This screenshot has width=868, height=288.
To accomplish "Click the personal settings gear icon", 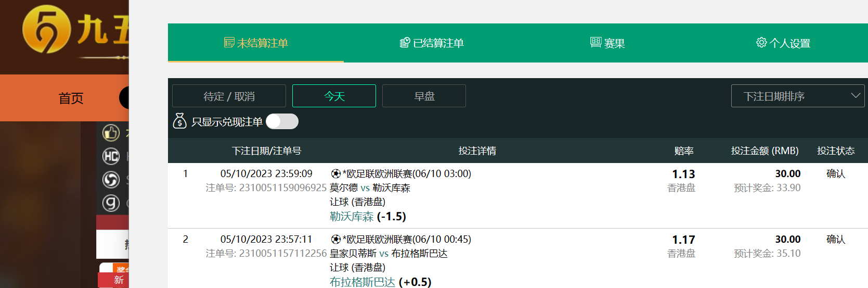I will [761, 42].
